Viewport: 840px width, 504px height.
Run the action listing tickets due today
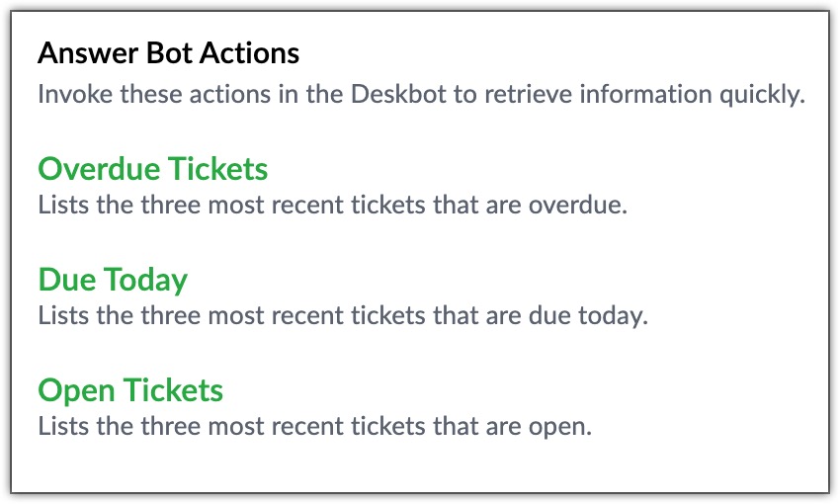click(113, 280)
